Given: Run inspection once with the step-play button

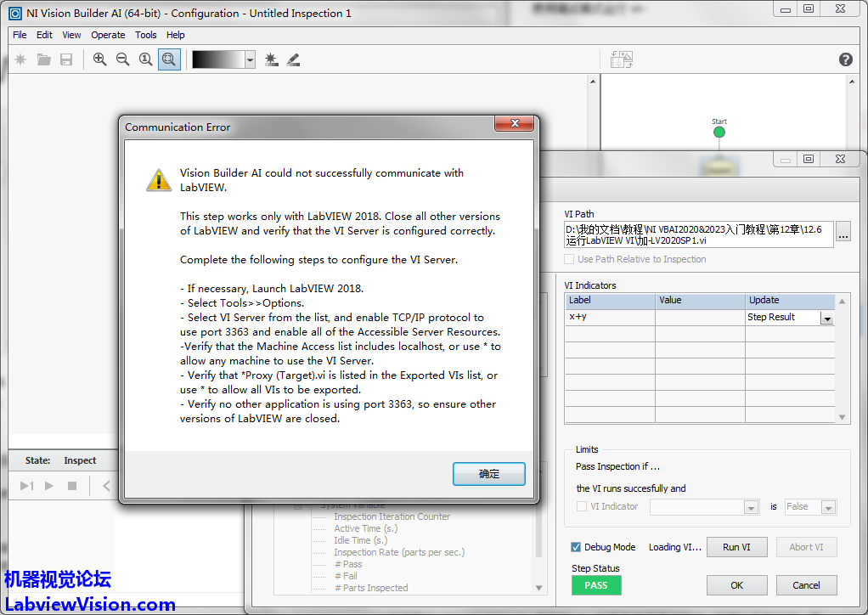Looking at the screenshot, I should pos(26,486).
